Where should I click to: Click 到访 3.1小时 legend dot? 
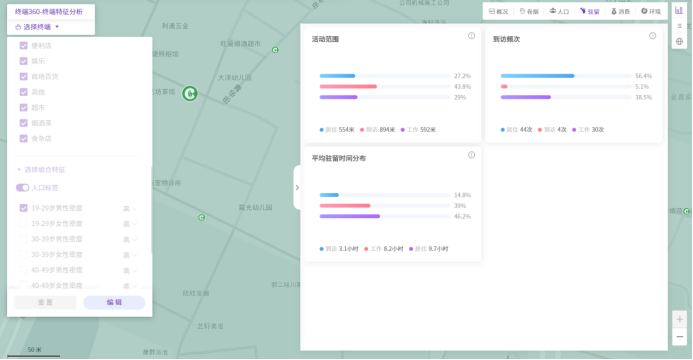(322, 249)
